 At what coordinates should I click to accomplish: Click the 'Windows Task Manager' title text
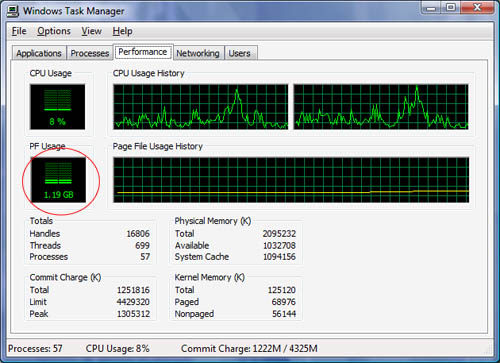tap(74, 11)
